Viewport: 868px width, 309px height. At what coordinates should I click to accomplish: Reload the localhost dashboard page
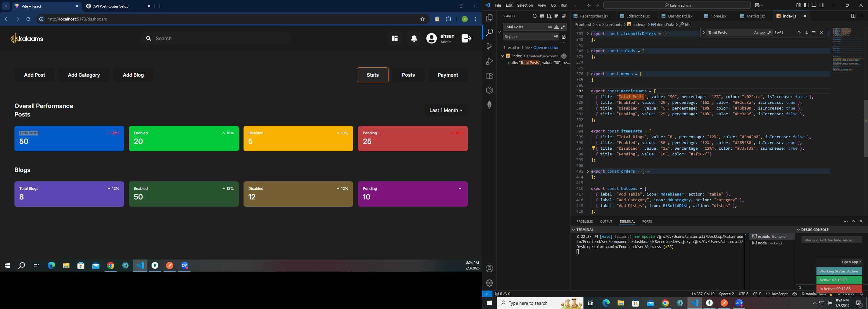(29, 19)
